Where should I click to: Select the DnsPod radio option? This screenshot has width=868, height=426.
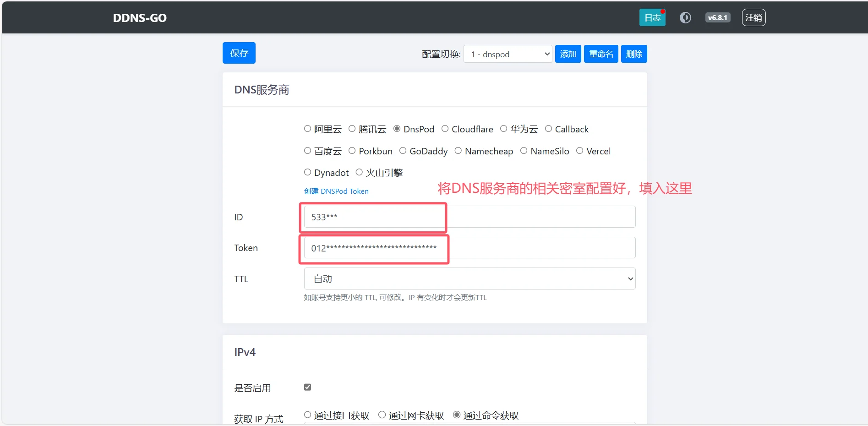click(x=397, y=129)
